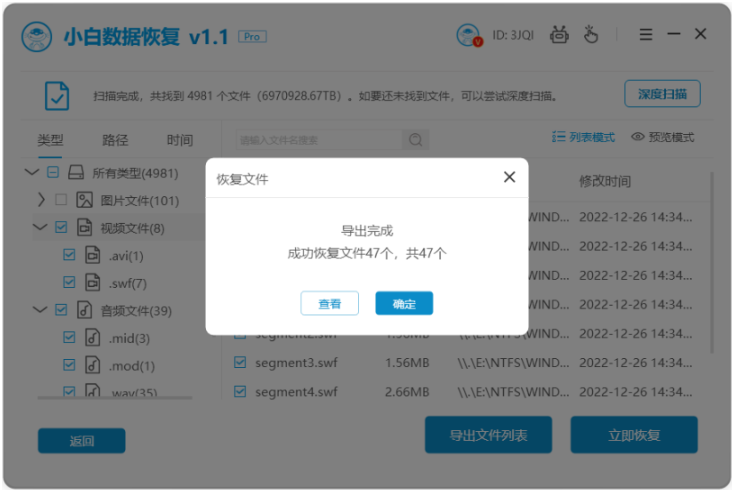Click the file list vertical scrollbar
The height and width of the screenshot is (494, 733).
coord(711,263)
